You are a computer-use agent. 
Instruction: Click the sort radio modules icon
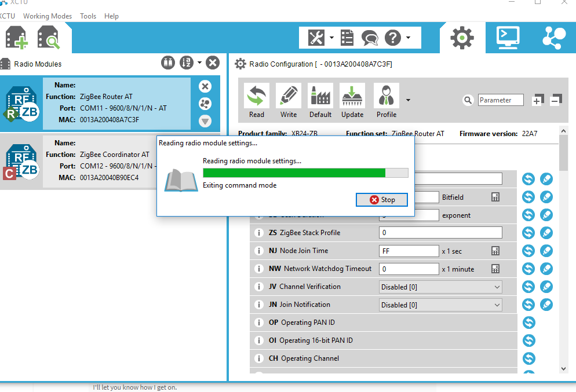coord(186,63)
